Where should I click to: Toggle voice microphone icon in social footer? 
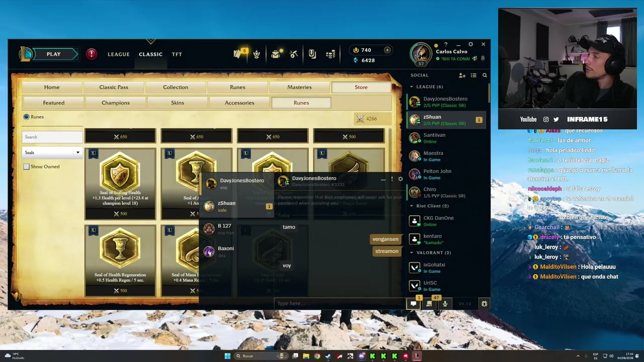click(x=445, y=304)
